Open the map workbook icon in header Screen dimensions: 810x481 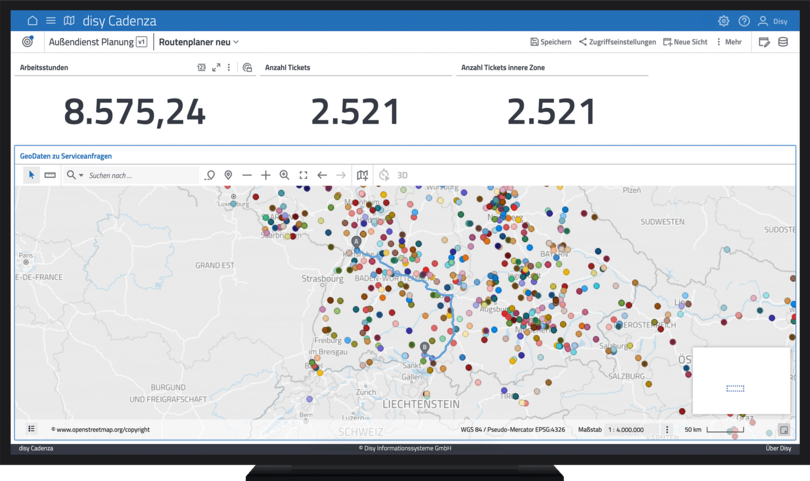pyautogui.click(x=69, y=21)
